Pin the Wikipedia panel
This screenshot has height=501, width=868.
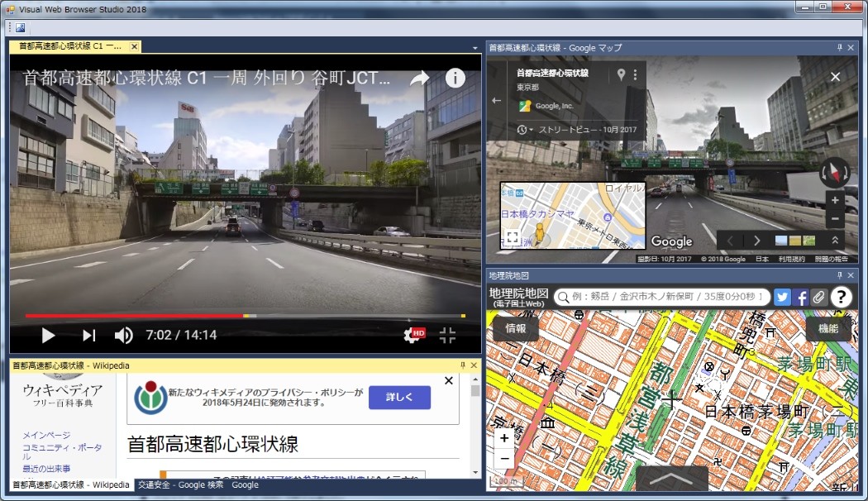463,365
